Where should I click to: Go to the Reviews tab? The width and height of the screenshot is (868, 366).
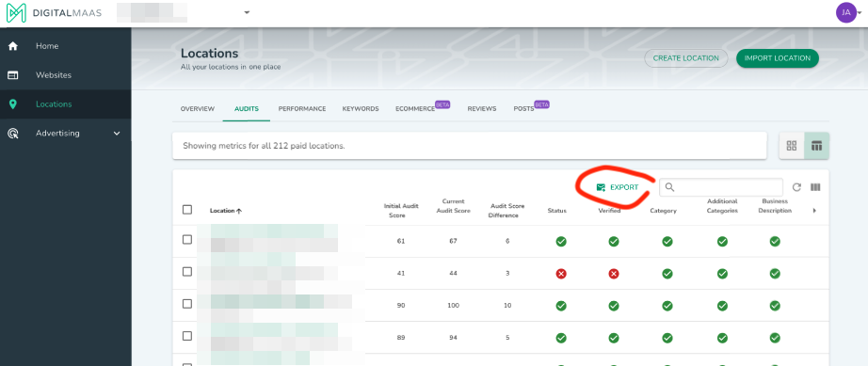click(482, 109)
